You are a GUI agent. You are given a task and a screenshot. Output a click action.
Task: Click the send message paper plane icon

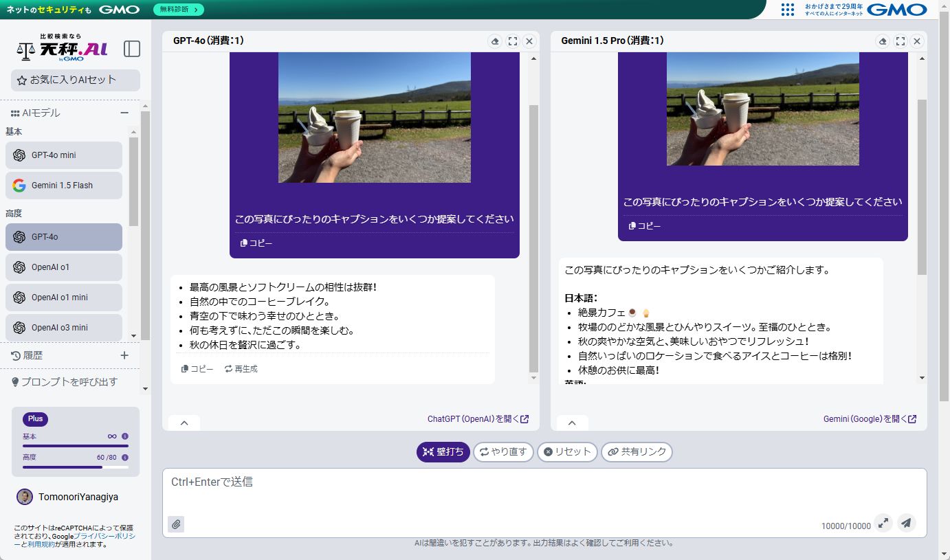[x=906, y=523]
